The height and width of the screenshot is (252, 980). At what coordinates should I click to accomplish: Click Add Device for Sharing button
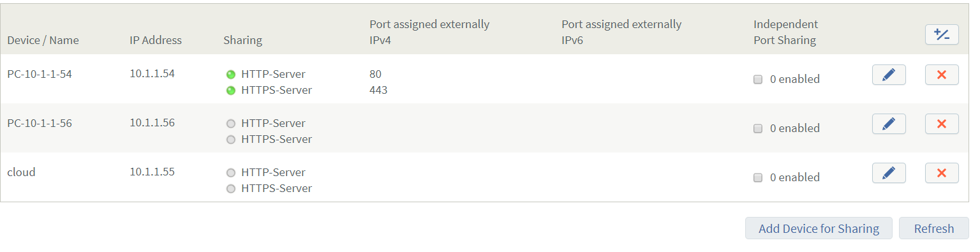pos(819,228)
